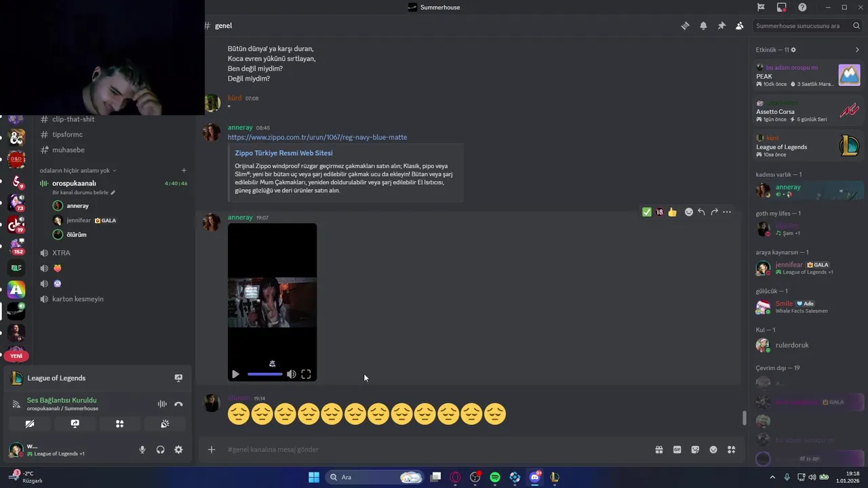The image size is (868, 488).
Task: Stream League of Legends via screen icon
Action: click(x=178, y=378)
